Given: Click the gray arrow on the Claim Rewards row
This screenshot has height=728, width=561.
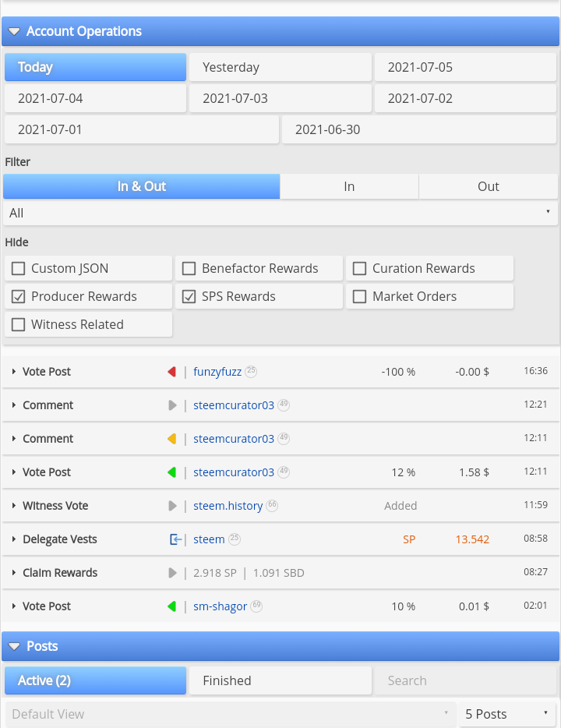Looking at the screenshot, I should pyautogui.click(x=173, y=572).
